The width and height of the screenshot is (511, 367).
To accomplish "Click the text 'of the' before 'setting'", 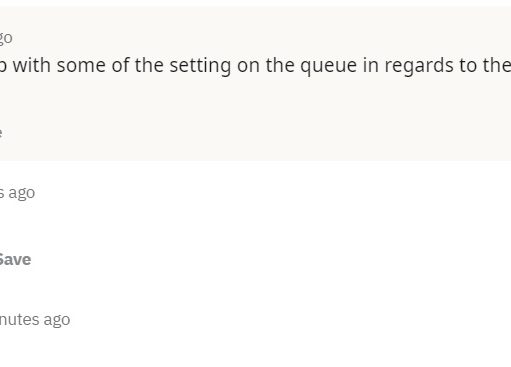I will [137, 65].
